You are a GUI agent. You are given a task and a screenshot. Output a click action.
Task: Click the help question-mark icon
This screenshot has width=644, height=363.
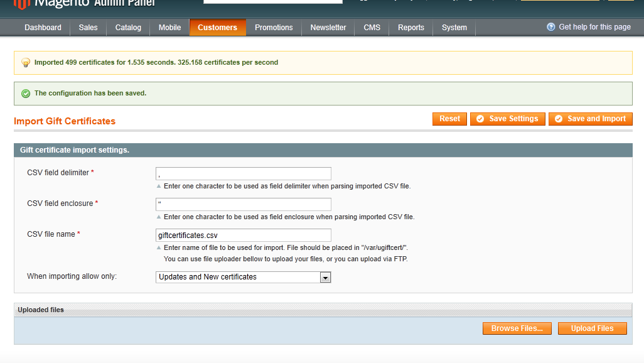point(550,27)
